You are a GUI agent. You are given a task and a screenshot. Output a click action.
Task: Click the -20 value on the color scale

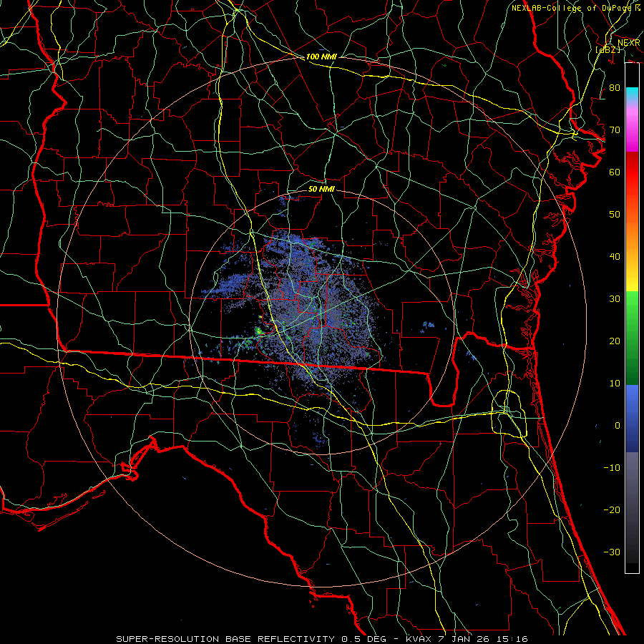tap(612, 510)
